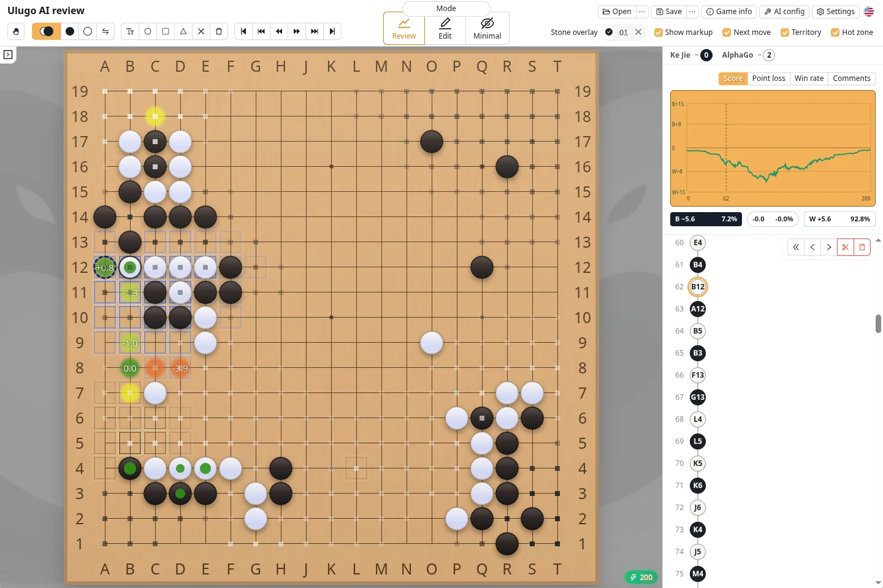
Task: Expand the collapsed left sidebar panel
Action: [8, 55]
